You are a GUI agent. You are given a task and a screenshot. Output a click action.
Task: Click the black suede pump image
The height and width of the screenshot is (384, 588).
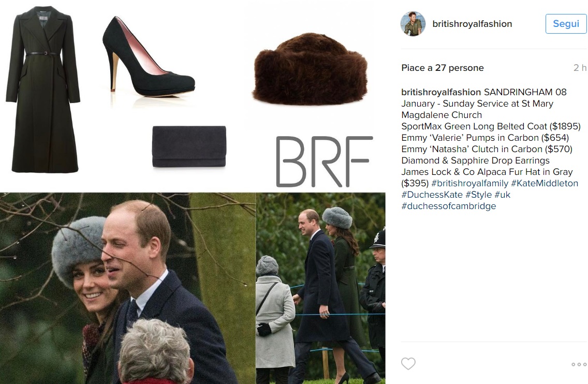(x=149, y=56)
